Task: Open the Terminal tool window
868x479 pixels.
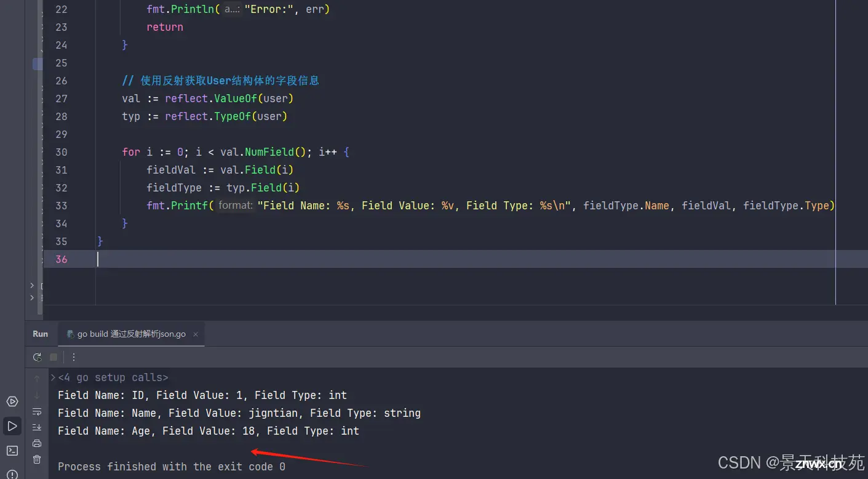Action: click(x=12, y=451)
